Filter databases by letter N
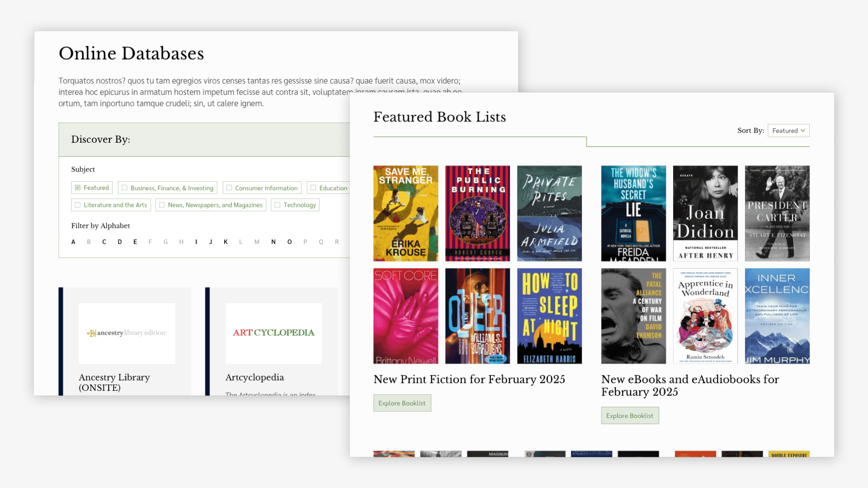This screenshot has height=488, width=868. click(273, 242)
